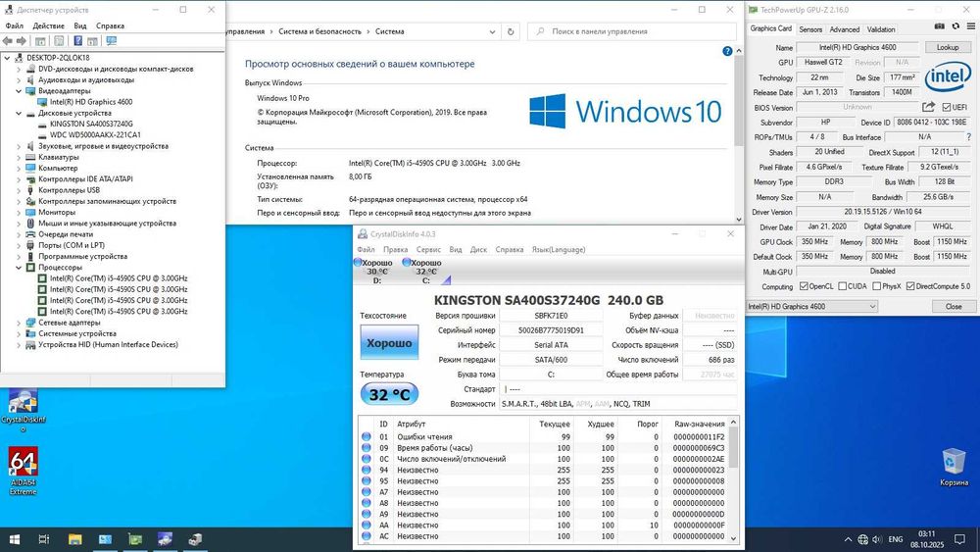Expand Сетевые адаптеры tree node
The height and width of the screenshot is (552, 980).
19,323
